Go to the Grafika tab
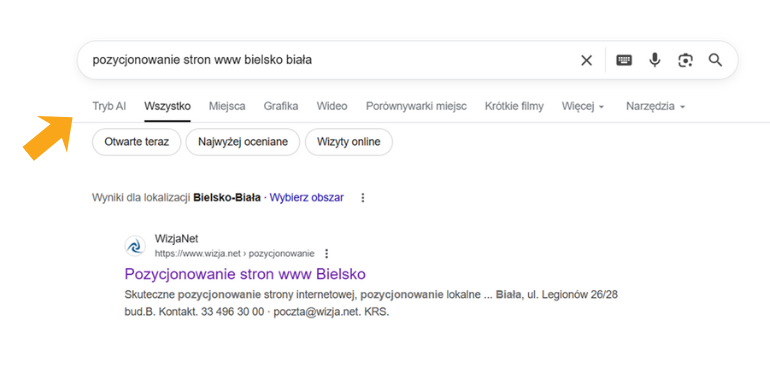770x385 pixels. point(281,106)
